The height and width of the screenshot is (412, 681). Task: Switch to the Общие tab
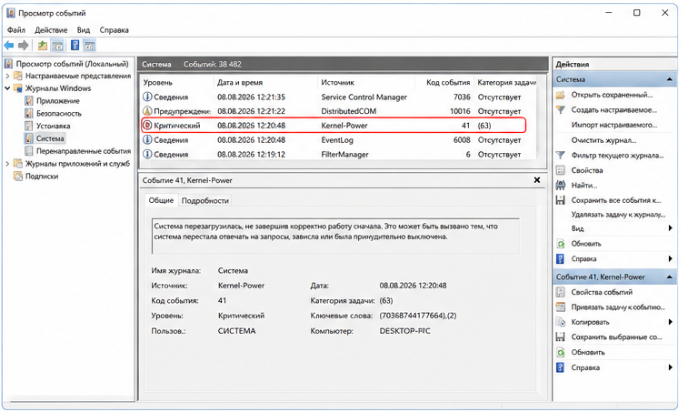pos(161,200)
